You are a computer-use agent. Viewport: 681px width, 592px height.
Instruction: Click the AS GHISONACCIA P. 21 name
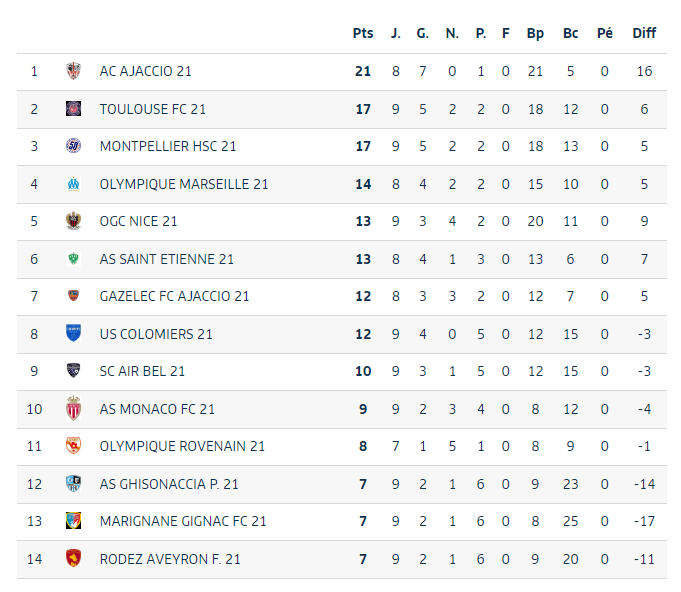[x=169, y=484]
